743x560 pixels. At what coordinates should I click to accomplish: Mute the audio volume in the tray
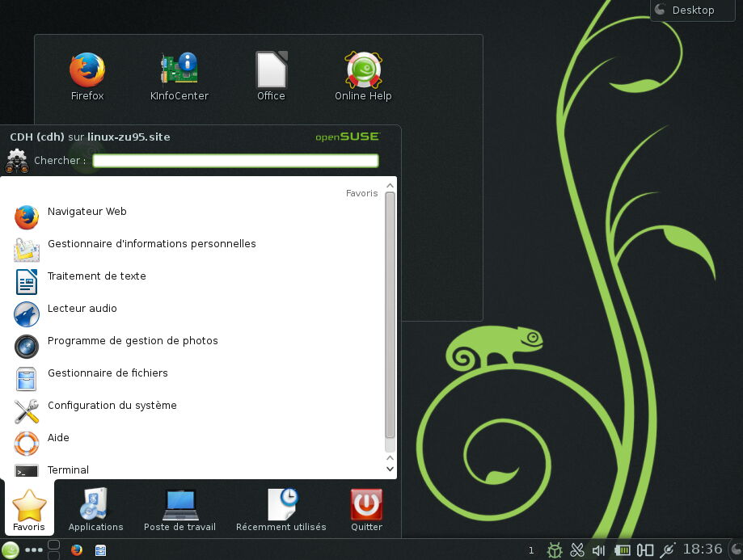599,549
